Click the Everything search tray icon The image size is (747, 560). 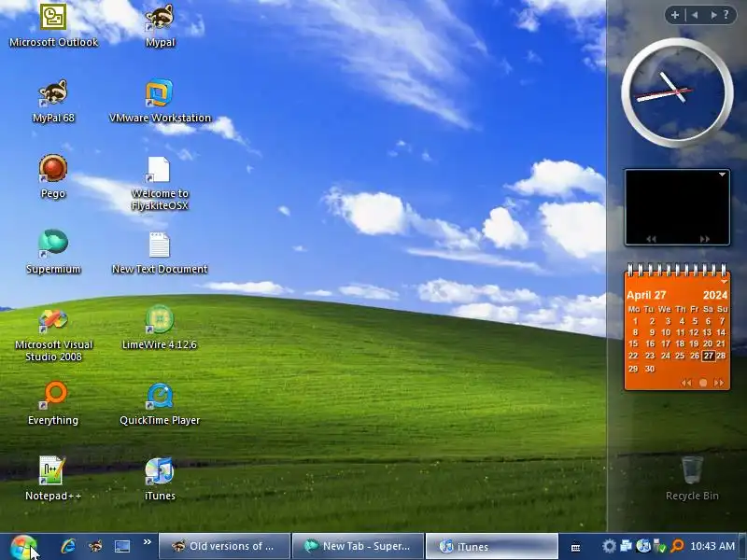pyautogui.click(x=677, y=546)
